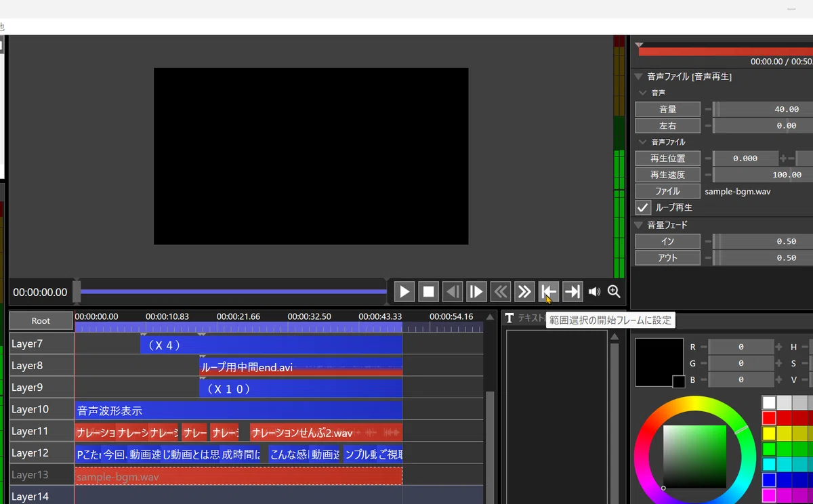
Task: Click the Root button on the timeline
Action: point(41,320)
